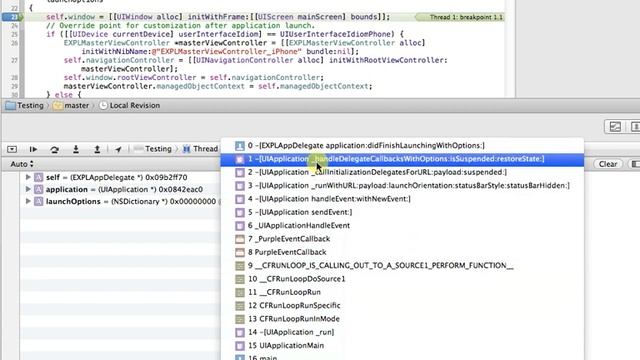Click code line with initWithRootViewController

pos(256,60)
